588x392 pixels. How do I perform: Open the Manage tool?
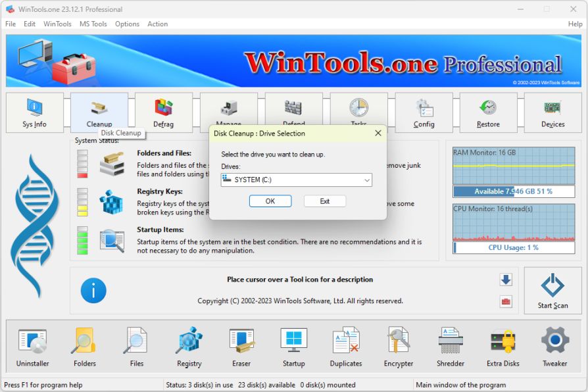(229, 109)
